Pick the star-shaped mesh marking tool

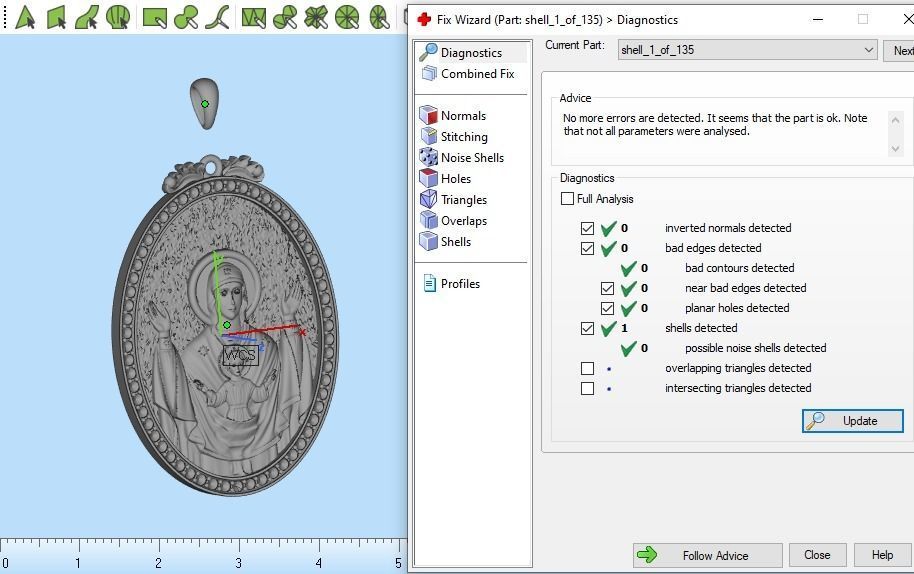316,17
